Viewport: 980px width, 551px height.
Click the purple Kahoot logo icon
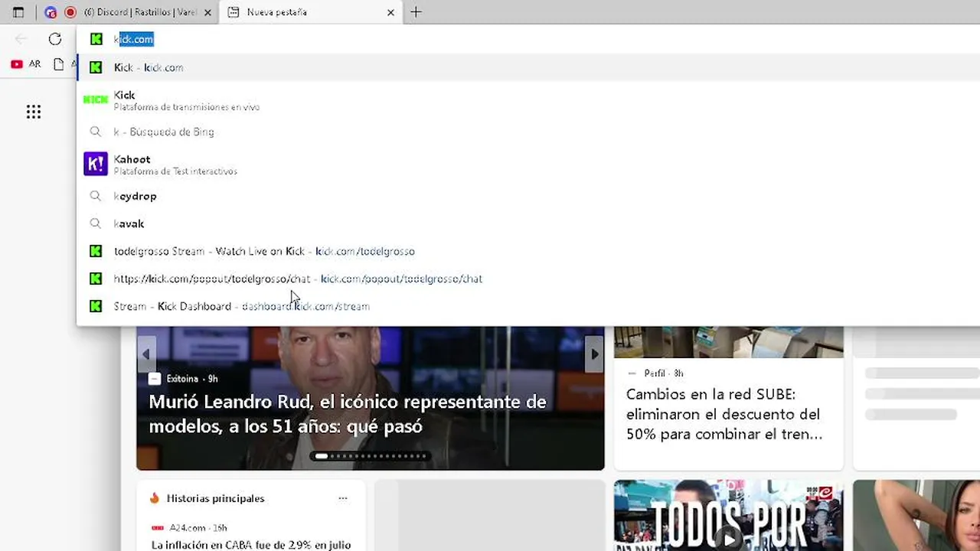click(96, 164)
